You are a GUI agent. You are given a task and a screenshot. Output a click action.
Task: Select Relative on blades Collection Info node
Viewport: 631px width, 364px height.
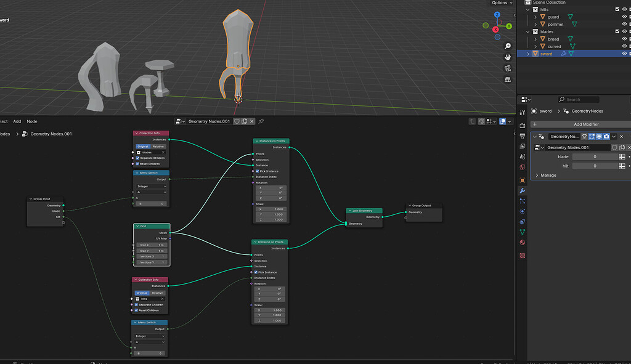click(158, 147)
